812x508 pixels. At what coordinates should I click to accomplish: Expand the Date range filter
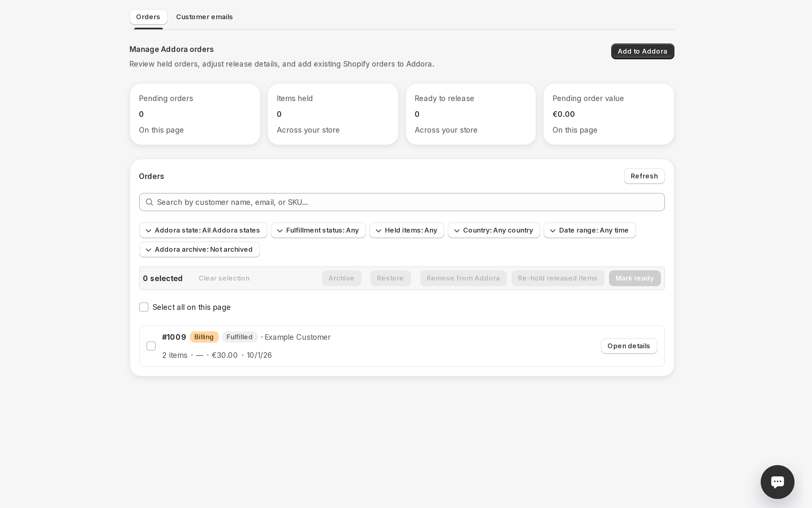tap(590, 231)
